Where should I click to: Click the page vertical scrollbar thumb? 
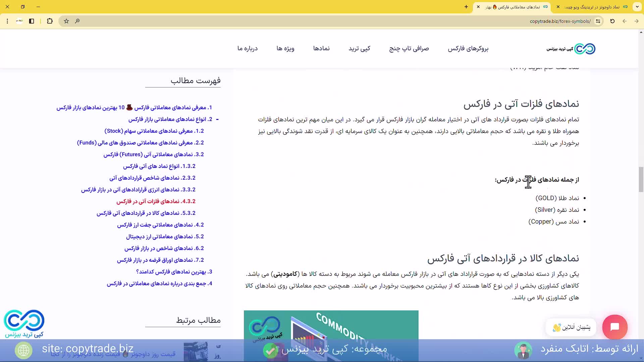[x=641, y=179]
